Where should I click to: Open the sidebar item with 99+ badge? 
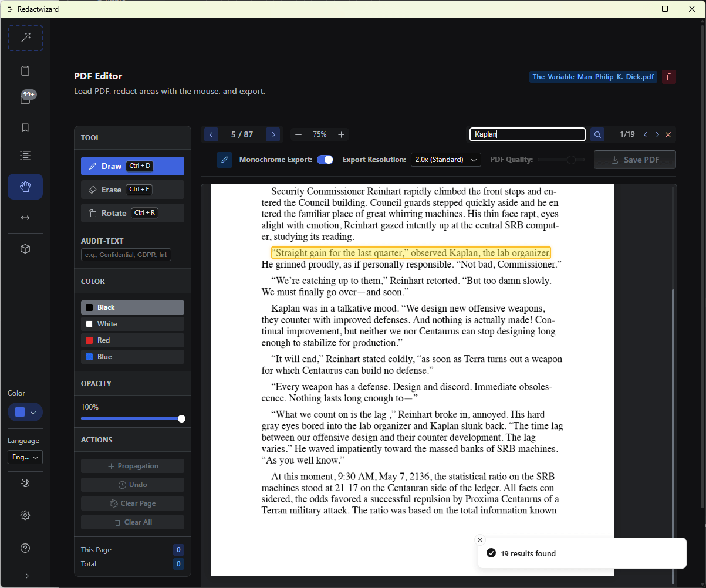25,99
